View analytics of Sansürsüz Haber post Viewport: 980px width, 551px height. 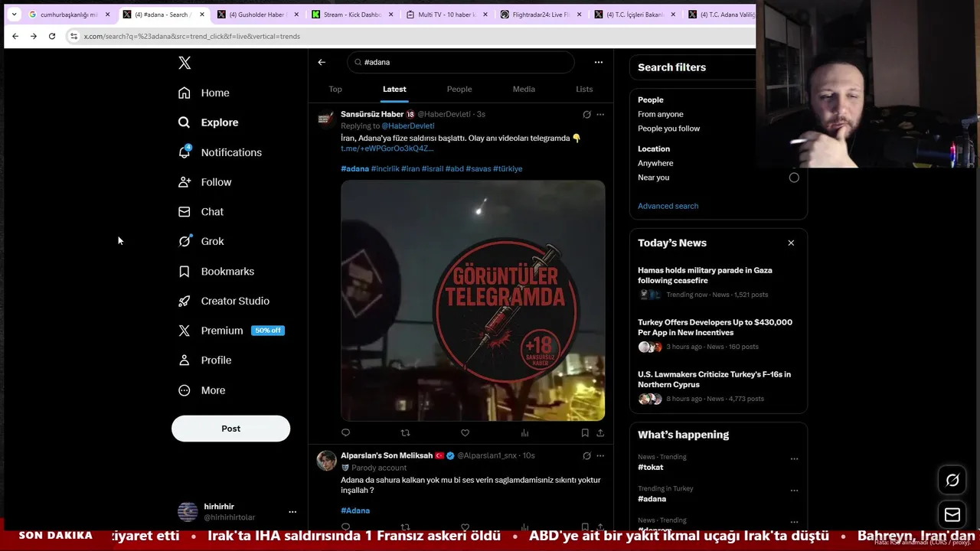coord(524,433)
